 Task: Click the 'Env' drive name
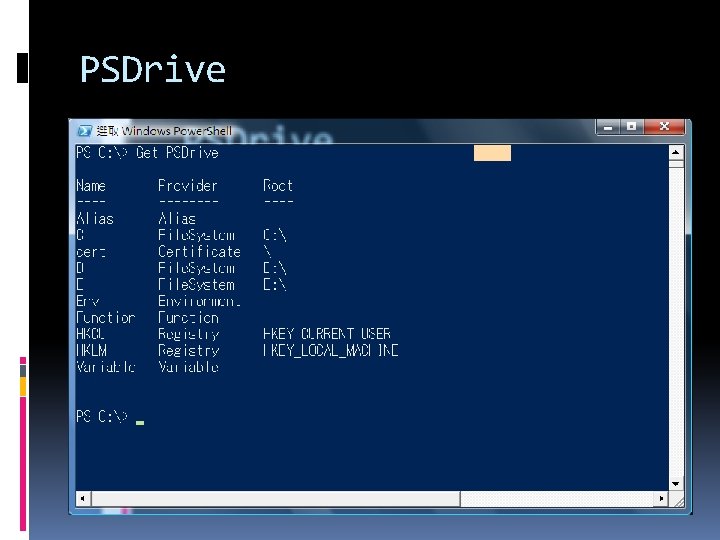click(x=88, y=301)
